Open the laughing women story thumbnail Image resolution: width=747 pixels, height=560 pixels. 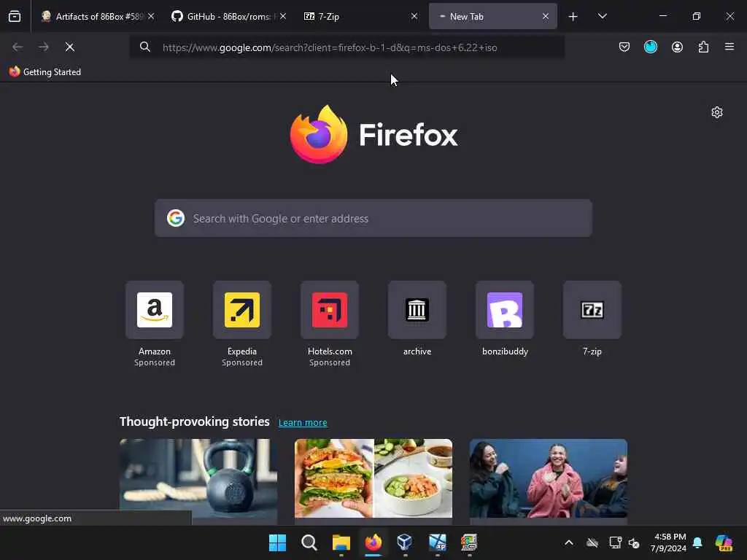point(549,478)
